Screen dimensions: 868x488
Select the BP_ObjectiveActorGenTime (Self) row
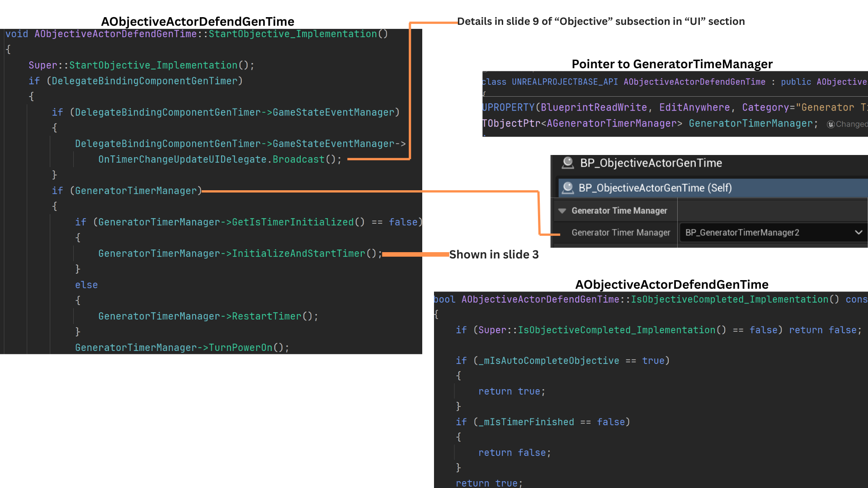click(655, 188)
